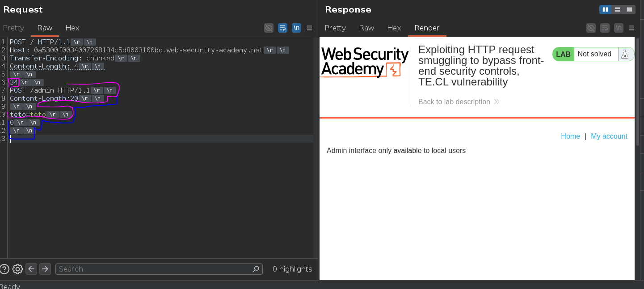
Task: Click the 0 highlights label
Action: click(x=292, y=269)
